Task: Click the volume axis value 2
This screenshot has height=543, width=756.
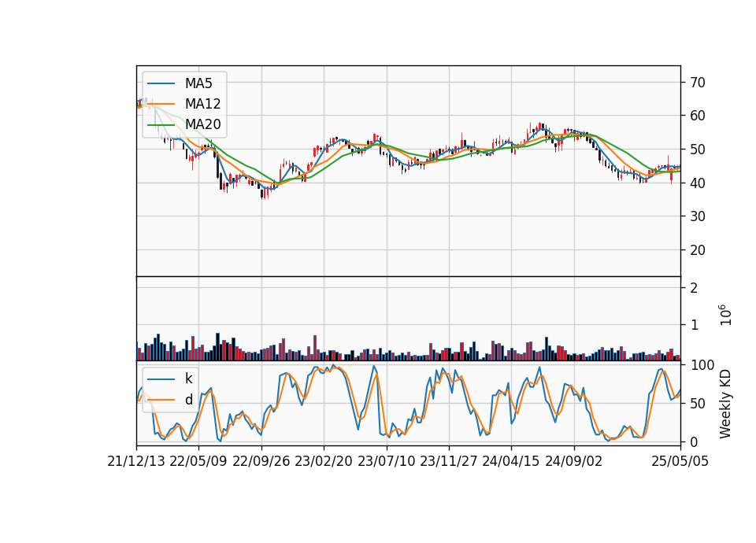Action: click(x=695, y=288)
